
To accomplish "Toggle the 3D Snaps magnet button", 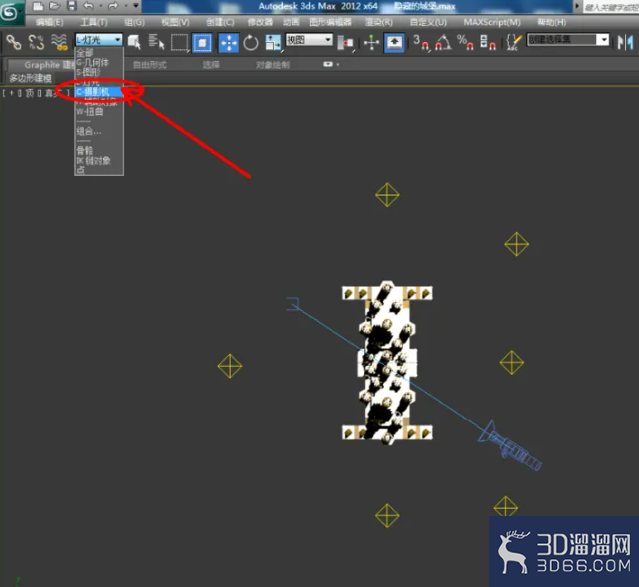I will (x=421, y=42).
